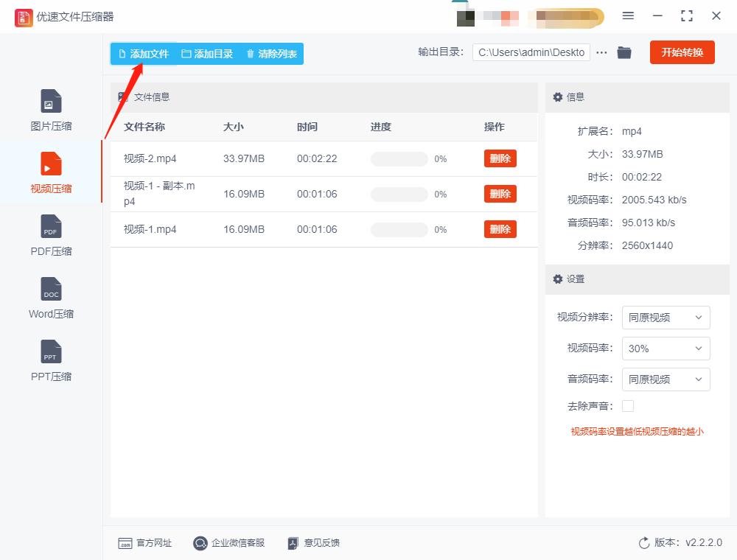Expand the 音频码率 audio bitrate dropdown
Screen dimensions: 737x560
(666, 379)
